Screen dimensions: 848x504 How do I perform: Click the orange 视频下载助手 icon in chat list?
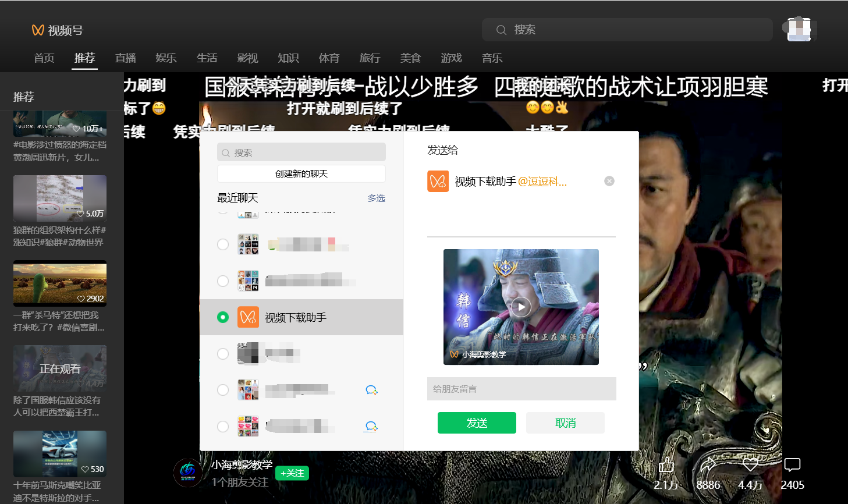[x=248, y=317]
